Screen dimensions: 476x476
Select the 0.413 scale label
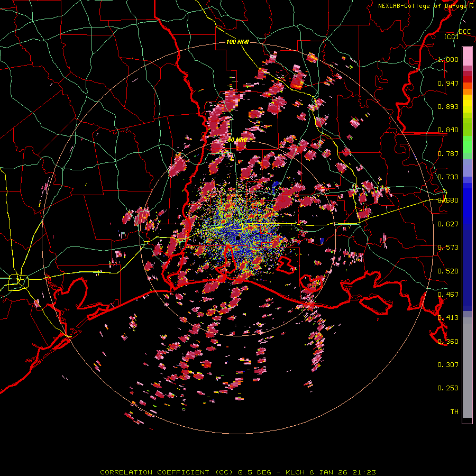click(x=448, y=318)
